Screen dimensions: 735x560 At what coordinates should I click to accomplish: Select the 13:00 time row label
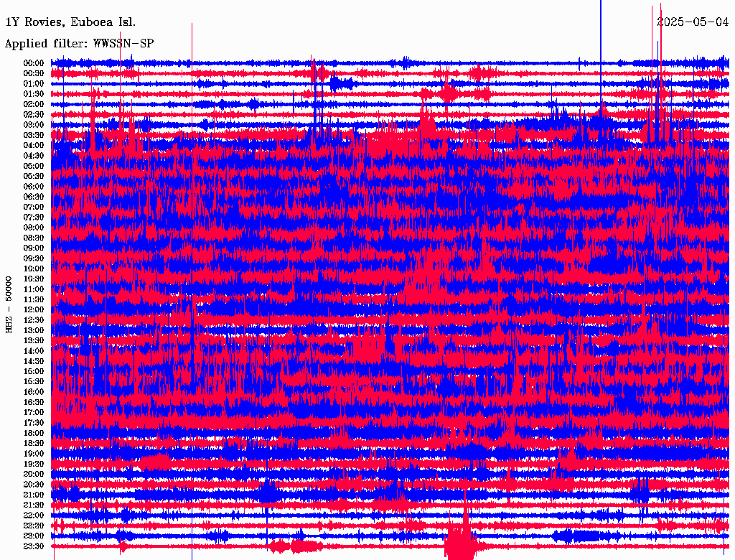[34, 330]
